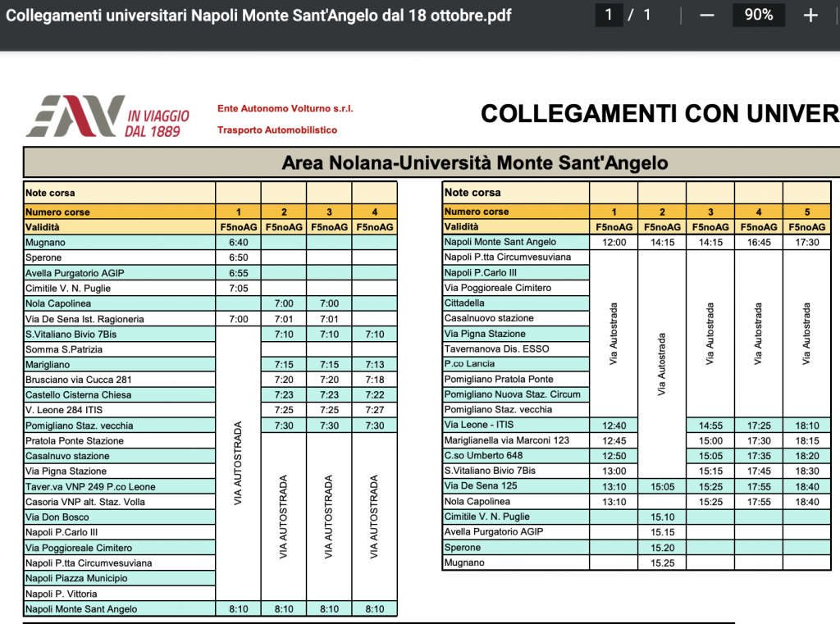Select the 'Via De Sena 125' stop

[481, 485]
